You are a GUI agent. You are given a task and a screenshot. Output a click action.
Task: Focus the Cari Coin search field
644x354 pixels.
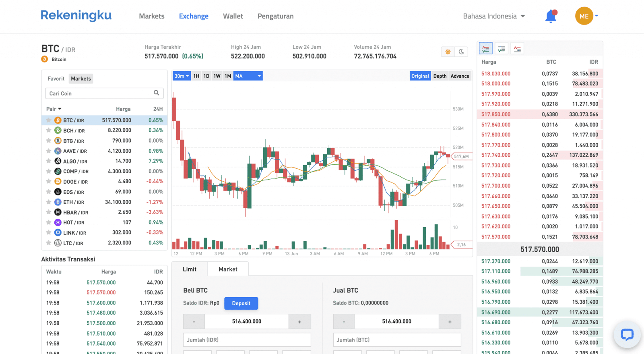[x=104, y=93]
